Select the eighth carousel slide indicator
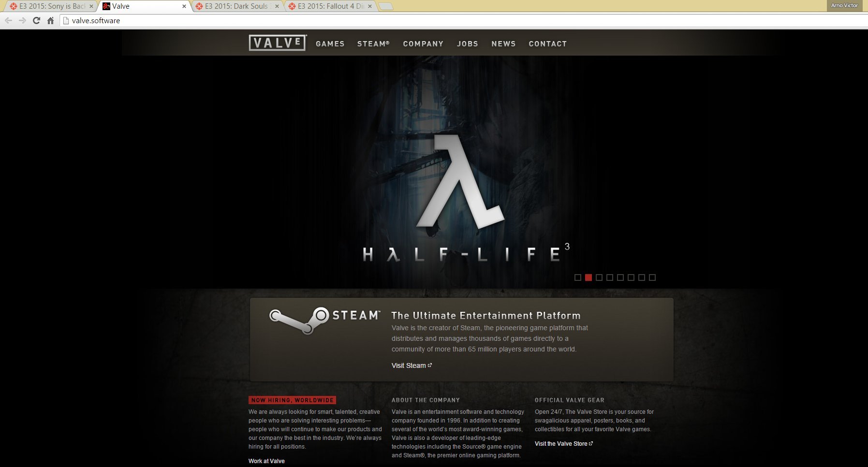Screen dimensions: 868x467 click(652, 277)
